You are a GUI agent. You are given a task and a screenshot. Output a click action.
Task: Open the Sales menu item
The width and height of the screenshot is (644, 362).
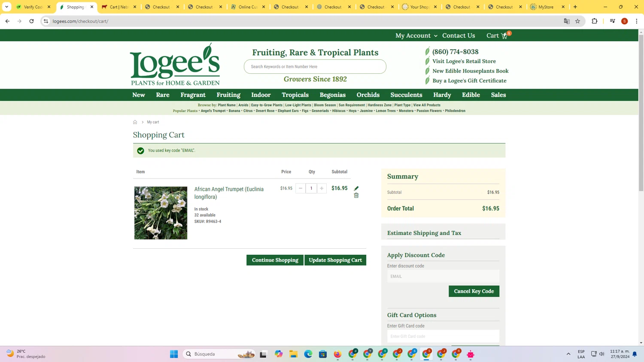click(x=498, y=95)
